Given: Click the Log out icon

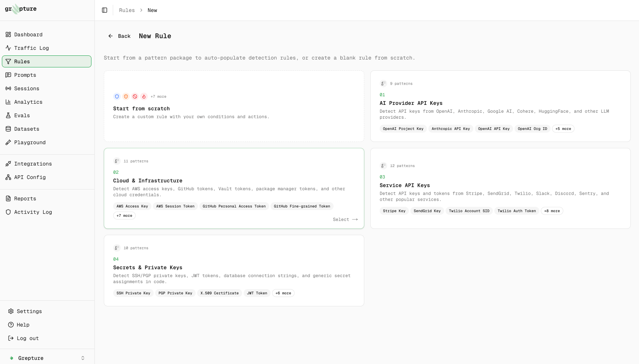Looking at the screenshot, I should pyautogui.click(x=11, y=338).
